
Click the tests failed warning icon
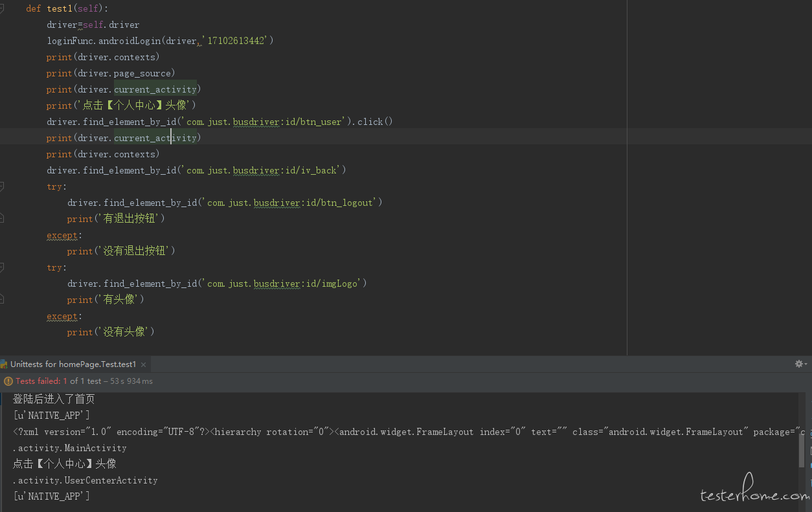pyautogui.click(x=8, y=381)
